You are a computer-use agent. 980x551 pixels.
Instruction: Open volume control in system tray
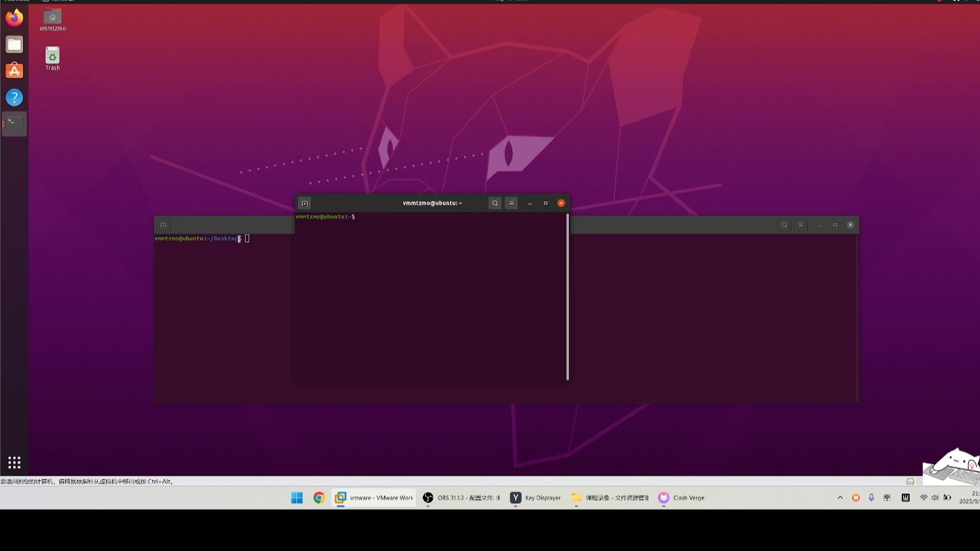(935, 498)
